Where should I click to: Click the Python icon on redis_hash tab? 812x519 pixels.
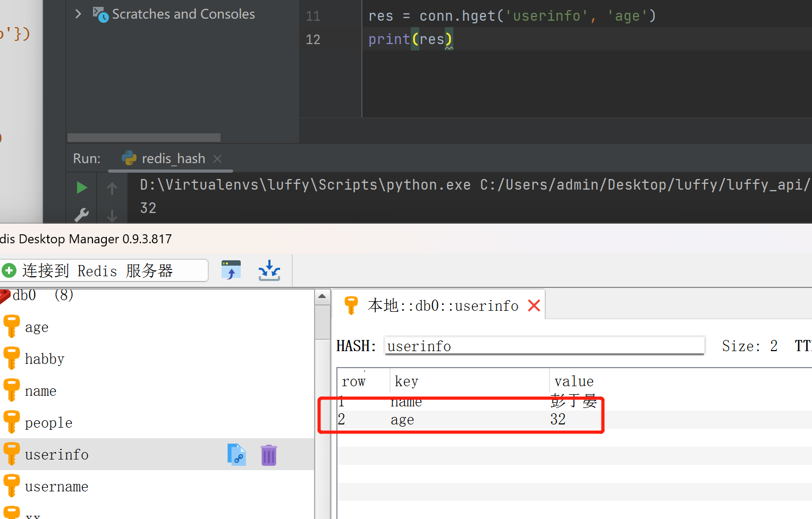point(129,158)
